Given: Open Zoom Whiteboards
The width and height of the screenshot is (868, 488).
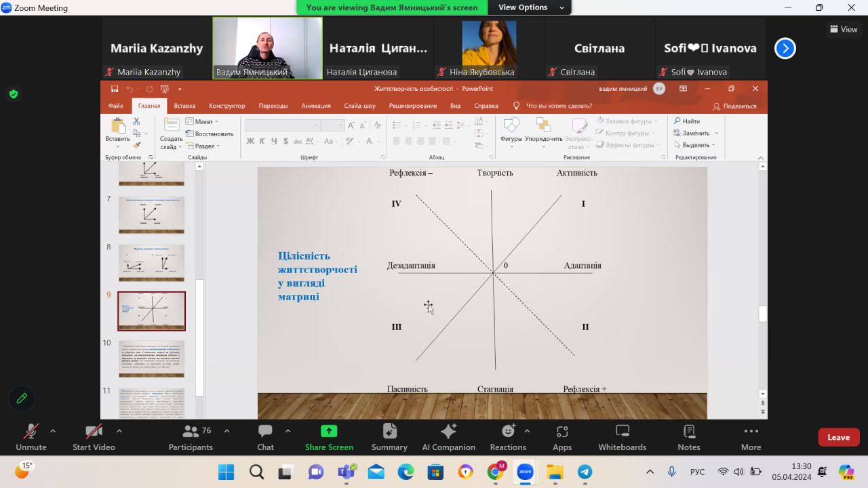Looking at the screenshot, I should point(623,437).
